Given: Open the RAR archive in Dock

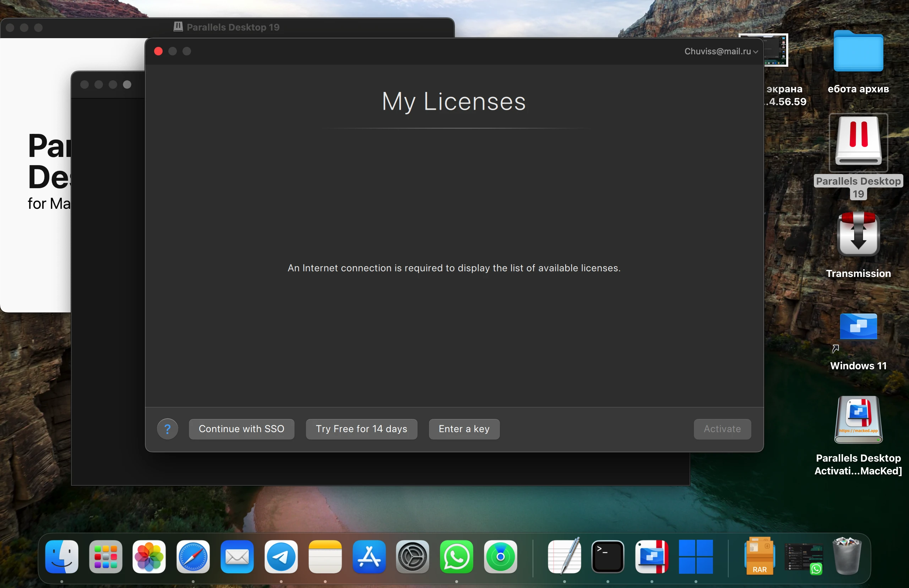Looking at the screenshot, I should [x=760, y=556].
